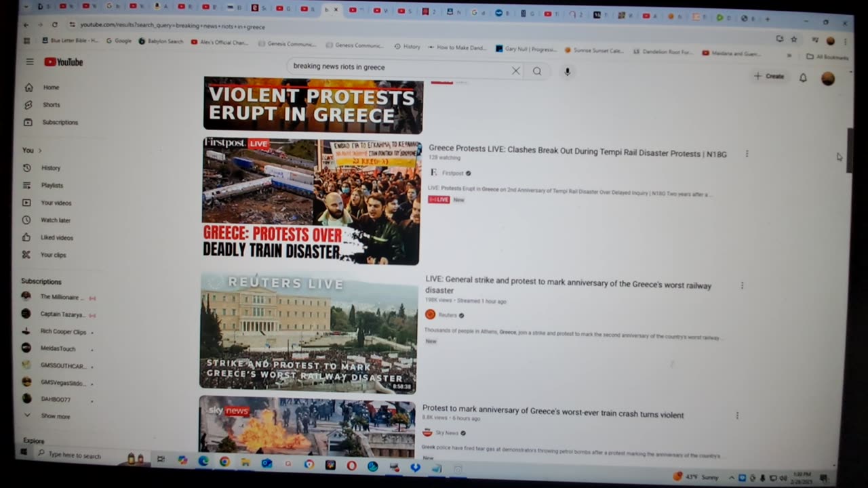Reload the page with refresh icon

click(x=54, y=25)
